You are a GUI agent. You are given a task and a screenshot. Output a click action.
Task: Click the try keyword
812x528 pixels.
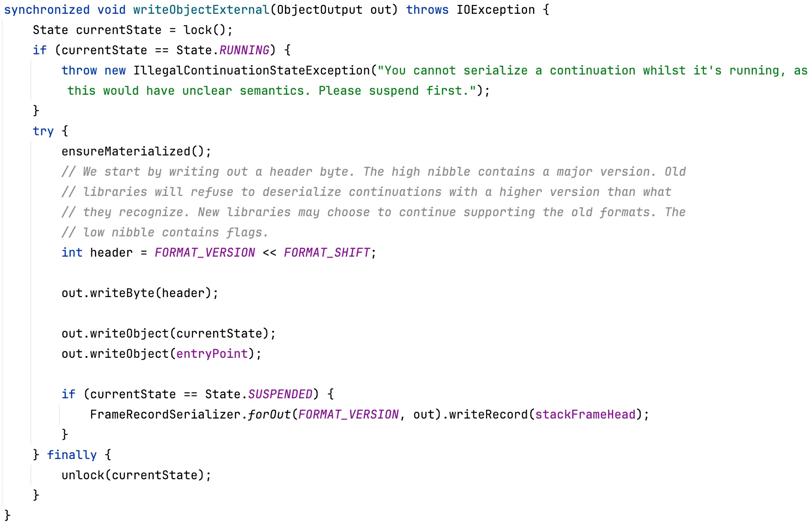coord(43,131)
